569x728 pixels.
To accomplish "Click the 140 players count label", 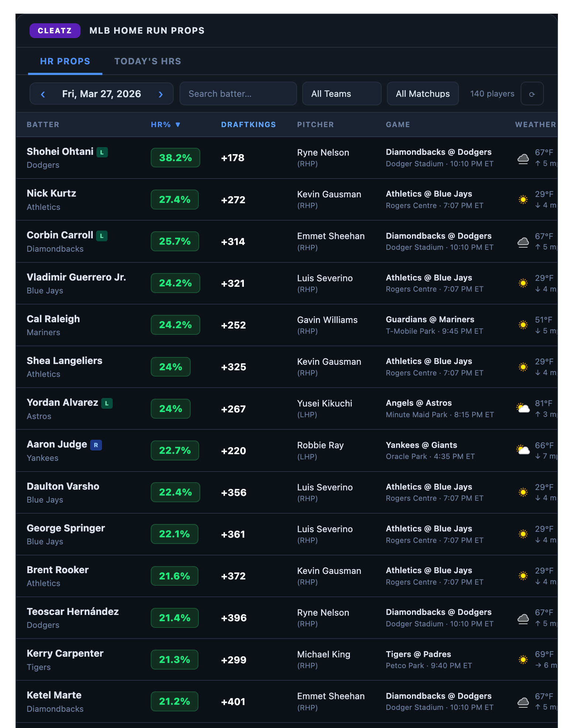I will tap(492, 94).
